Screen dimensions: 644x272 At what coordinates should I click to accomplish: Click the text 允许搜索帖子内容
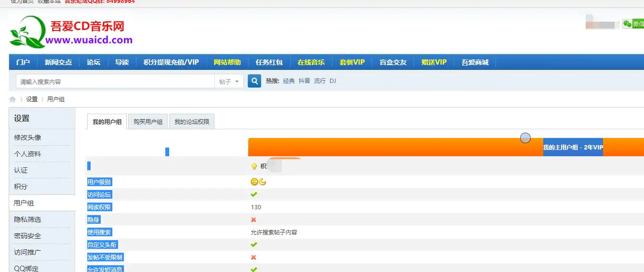click(x=274, y=232)
